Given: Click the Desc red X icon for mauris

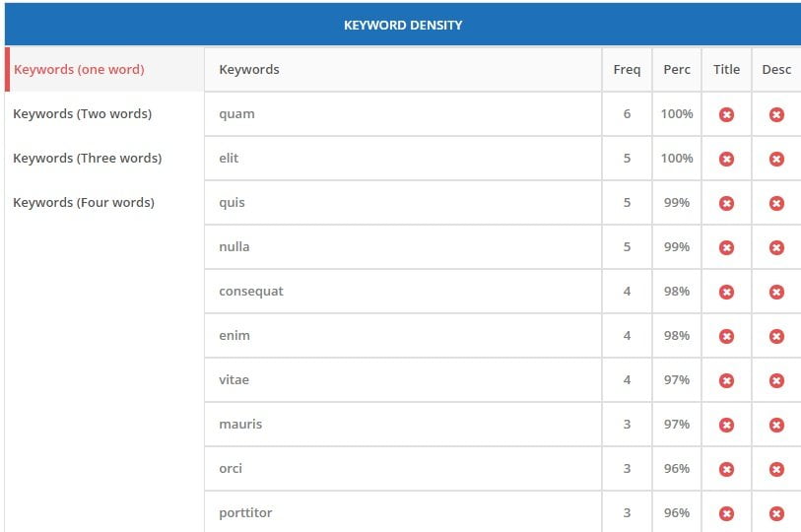Looking at the screenshot, I should [776, 426].
